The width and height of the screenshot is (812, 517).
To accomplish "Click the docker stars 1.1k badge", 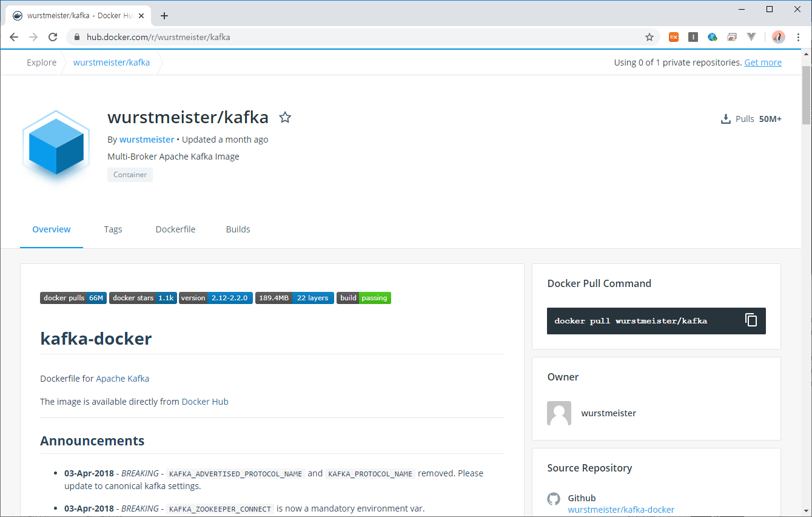I will pos(143,298).
